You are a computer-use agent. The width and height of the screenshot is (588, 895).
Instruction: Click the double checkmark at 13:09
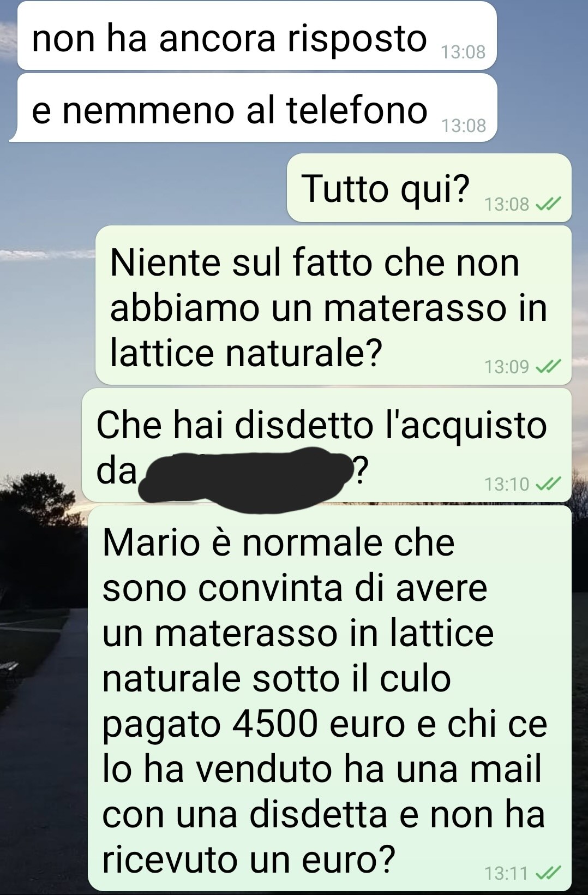(x=548, y=367)
